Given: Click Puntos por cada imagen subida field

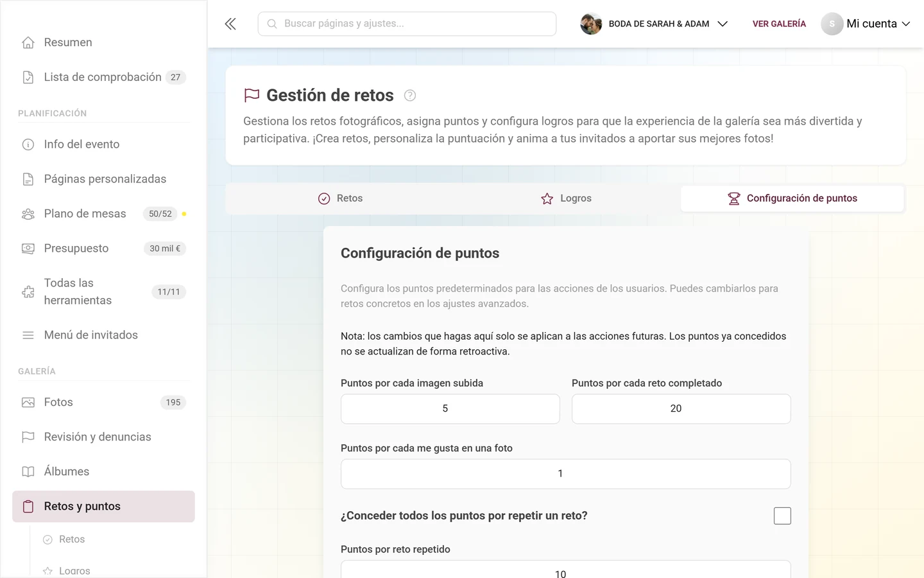Looking at the screenshot, I should (450, 408).
